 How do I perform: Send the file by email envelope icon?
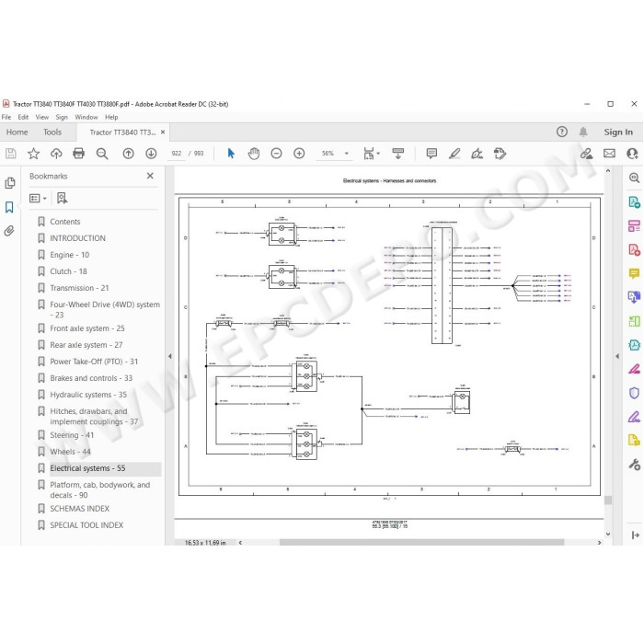tap(609, 154)
